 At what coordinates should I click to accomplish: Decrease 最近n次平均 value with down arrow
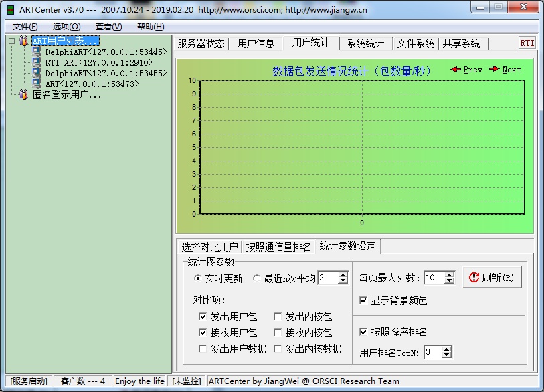343,281
